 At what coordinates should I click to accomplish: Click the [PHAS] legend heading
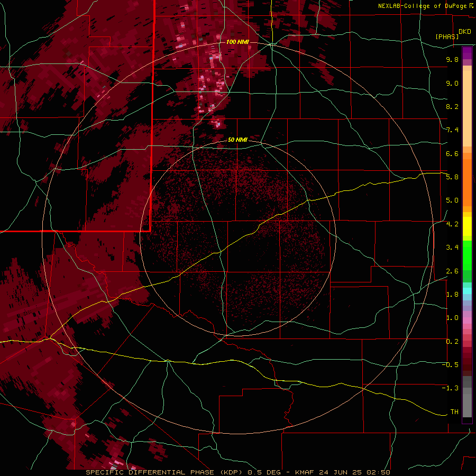447,36
